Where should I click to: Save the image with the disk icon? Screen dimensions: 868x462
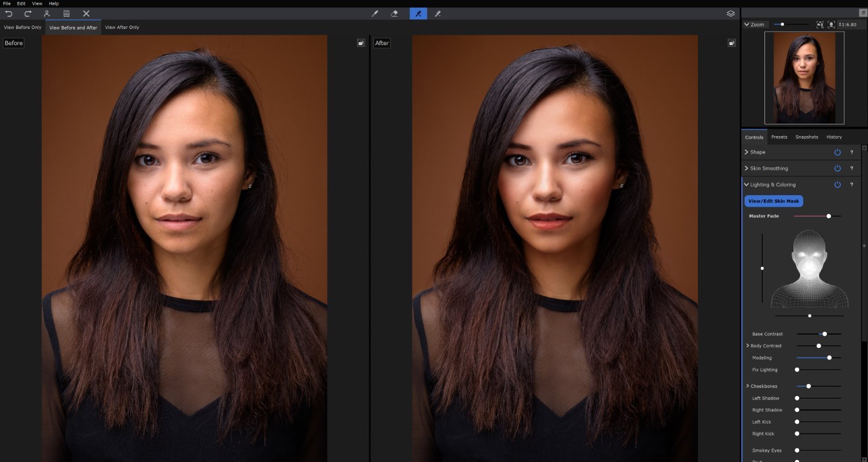pyautogui.click(x=67, y=13)
